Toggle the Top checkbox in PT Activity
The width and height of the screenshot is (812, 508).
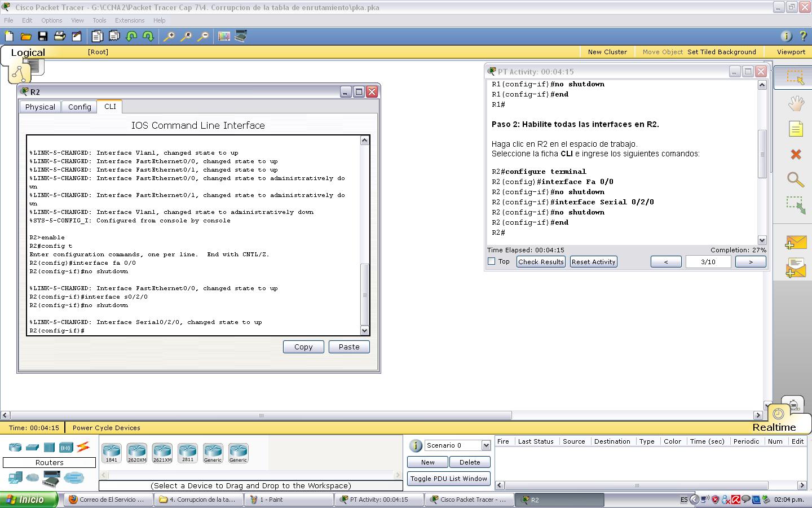491,261
